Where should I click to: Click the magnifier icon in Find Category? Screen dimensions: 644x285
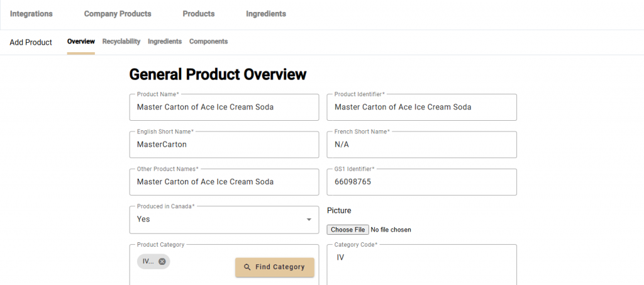247,267
